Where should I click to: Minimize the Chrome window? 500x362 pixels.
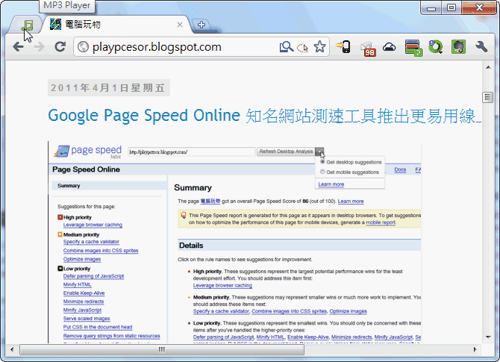pos(431,8)
